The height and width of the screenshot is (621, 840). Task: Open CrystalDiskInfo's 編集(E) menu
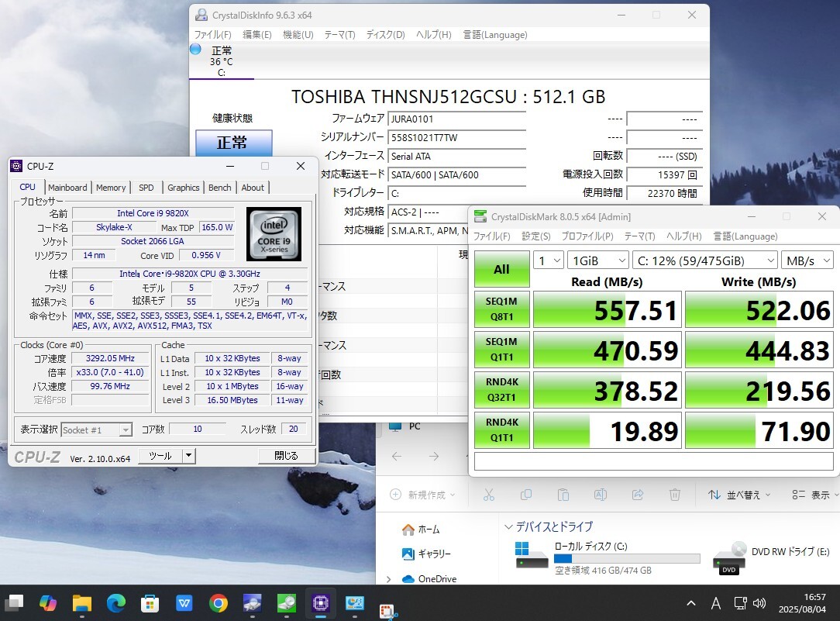click(x=257, y=35)
